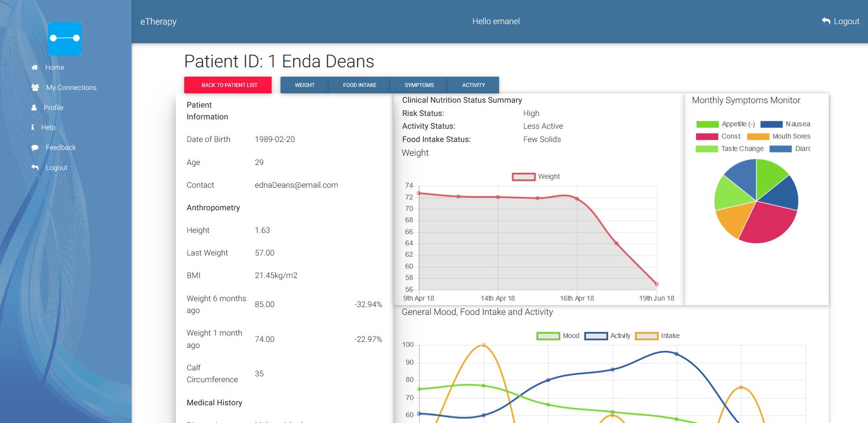868x423 pixels.
Task: Click the sidebar Logout arrow icon
Action: point(35,168)
